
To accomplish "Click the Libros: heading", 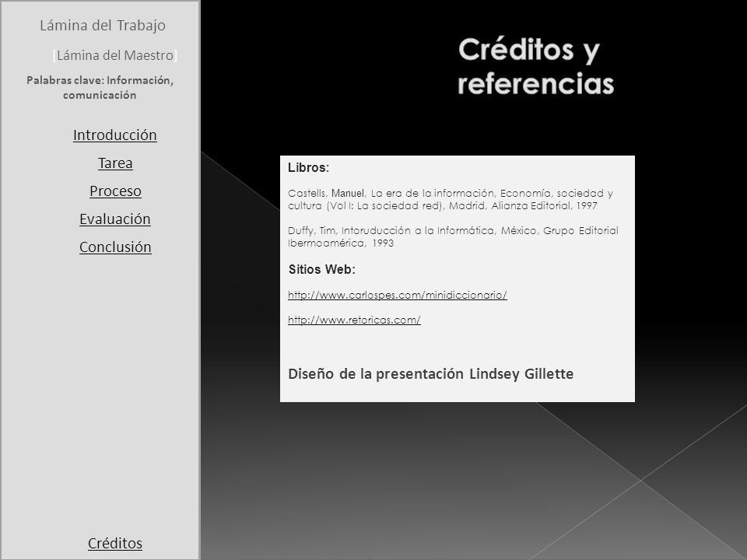I will [308, 168].
